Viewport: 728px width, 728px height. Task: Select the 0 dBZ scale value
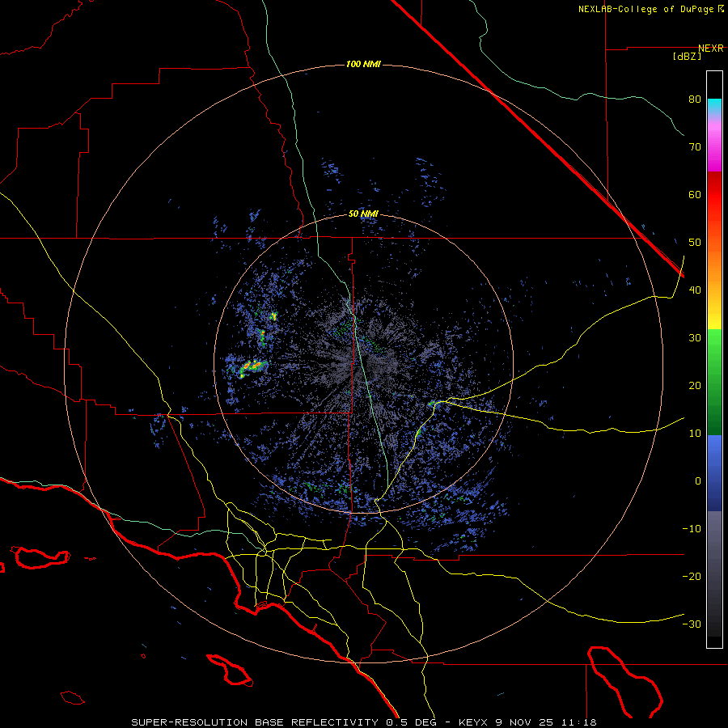pyautogui.click(x=698, y=481)
